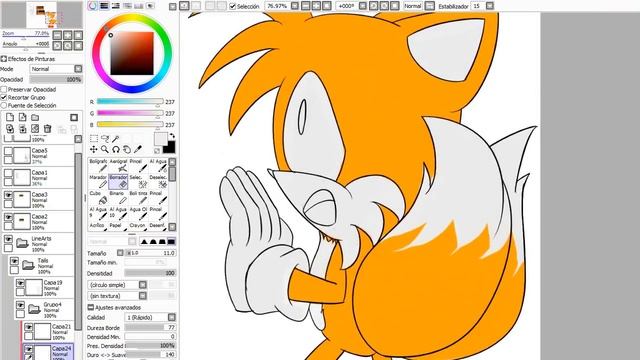The image size is (640, 360).
Task: Pick the rotate canvas tool
Action: (x=116, y=149)
